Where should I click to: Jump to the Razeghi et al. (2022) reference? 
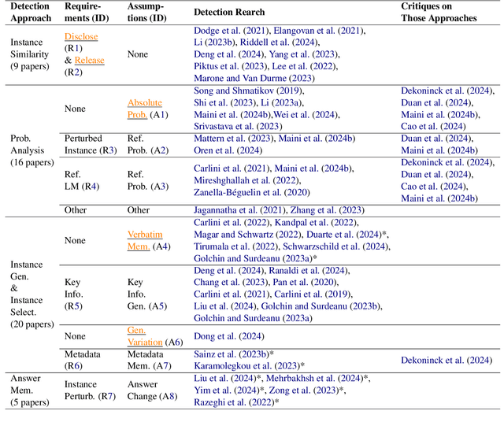click(x=235, y=402)
